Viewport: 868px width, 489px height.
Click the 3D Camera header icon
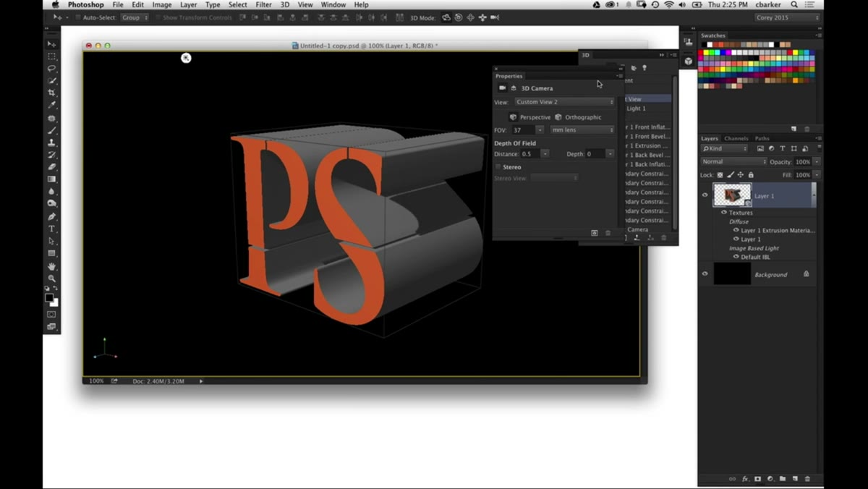[503, 88]
